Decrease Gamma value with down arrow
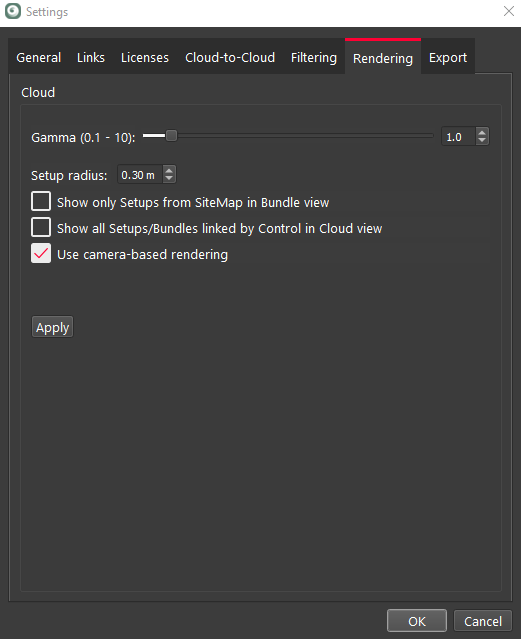This screenshot has height=639, width=521. [x=482, y=140]
